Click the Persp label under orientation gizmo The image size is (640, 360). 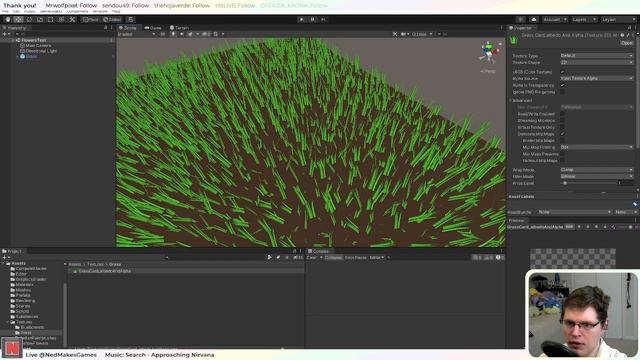tap(488, 71)
